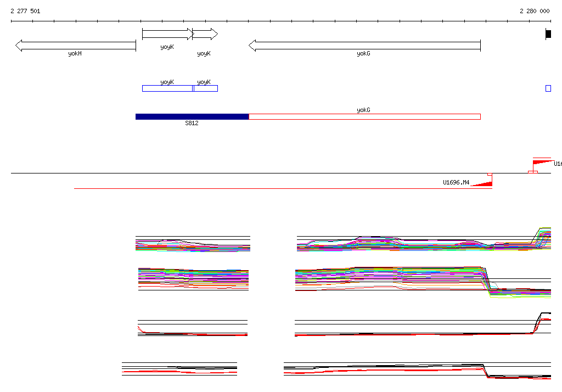The image size is (562, 392).
Task: Click the red upshift triangle at right edge
Action: click(543, 162)
